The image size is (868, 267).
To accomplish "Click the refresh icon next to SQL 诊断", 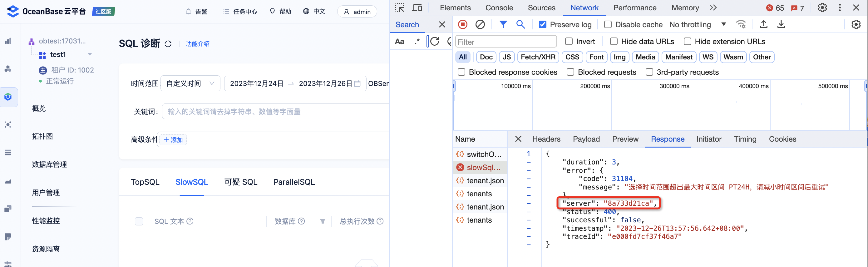I will 168,44.
